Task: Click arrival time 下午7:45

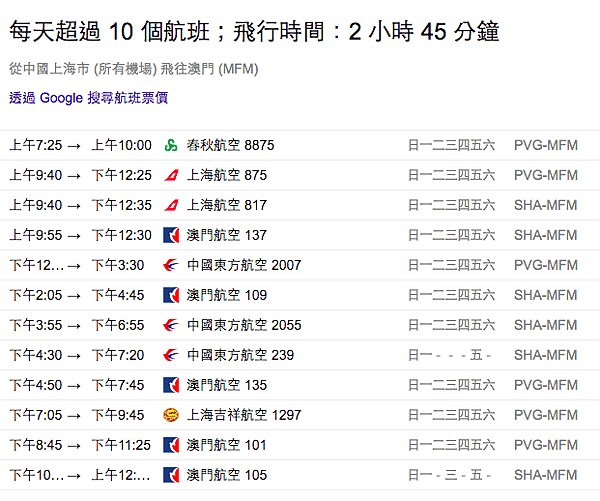Action: [x=118, y=385]
